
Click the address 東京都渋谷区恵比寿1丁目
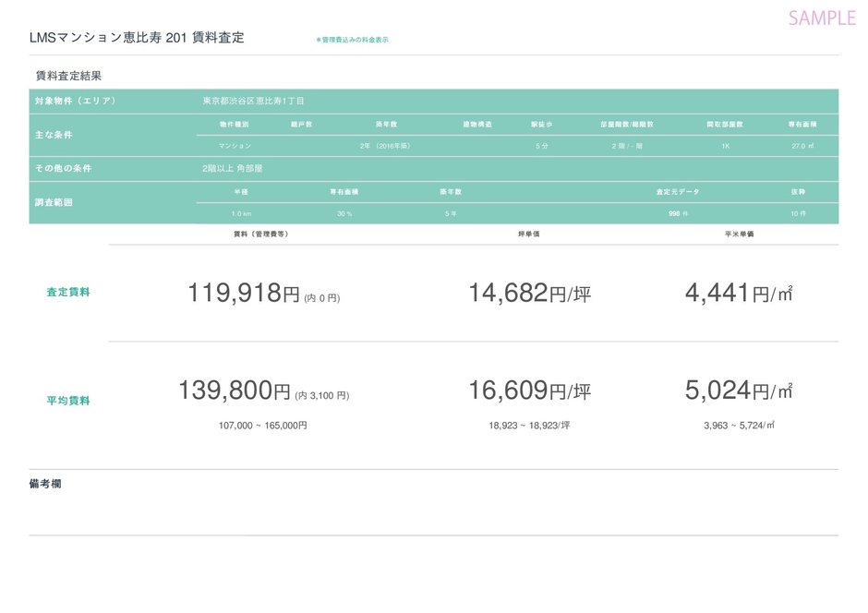[x=253, y=101]
